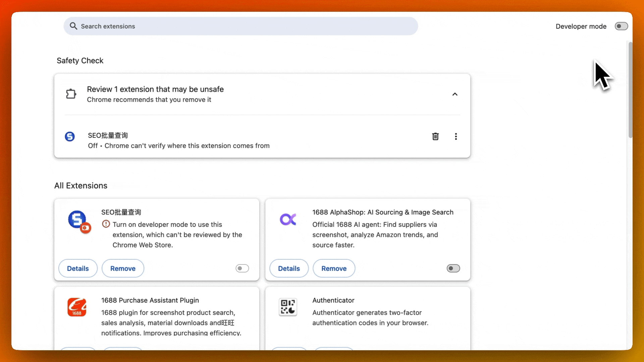Screen dimensions: 644x362
Task: Open more options for SEO批量查询
Action: coord(456,136)
